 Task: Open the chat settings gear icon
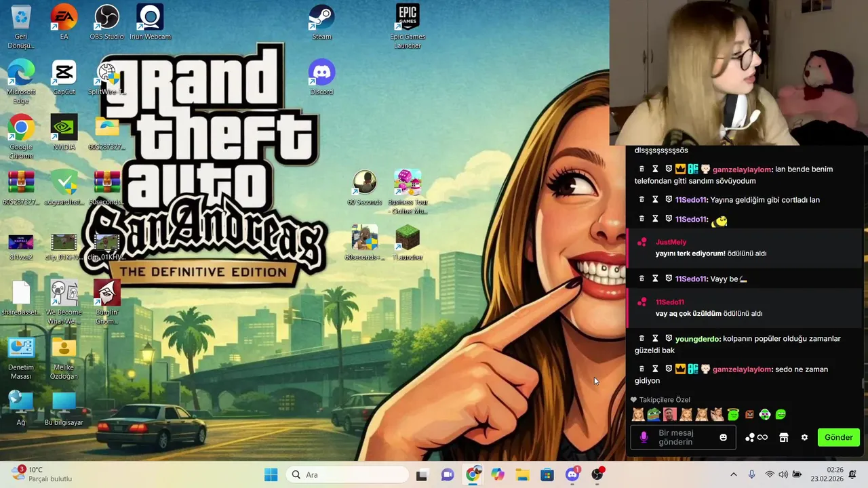pos(804,437)
